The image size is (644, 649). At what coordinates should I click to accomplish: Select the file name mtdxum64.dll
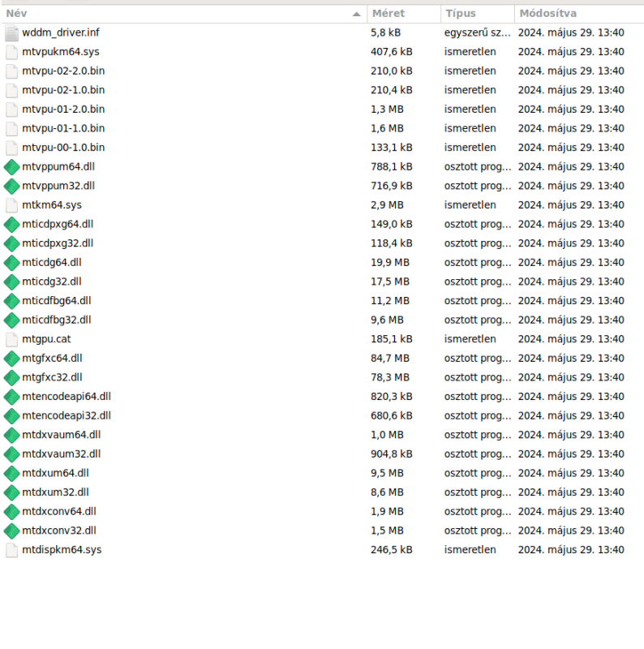(x=55, y=473)
